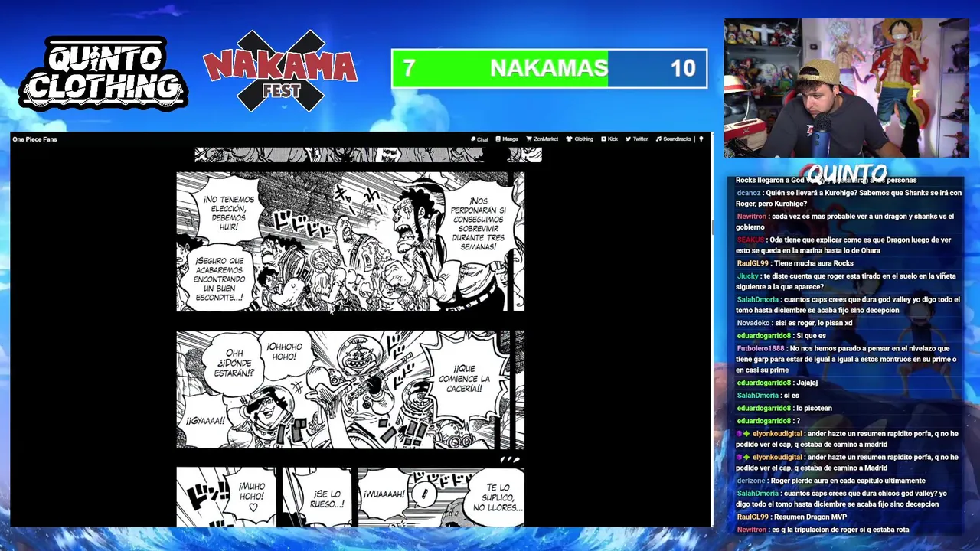The width and height of the screenshot is (980, 551).
Task: Open the Soundtracks menu item
Action: coord(674,139)
